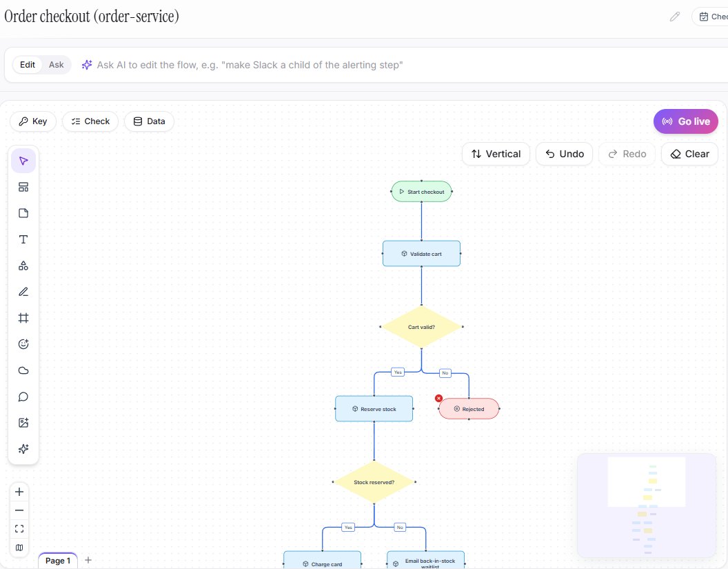This screenshot has height=569, width=728.
Task: Open the Key panel
Action: [x=33, y=121]
